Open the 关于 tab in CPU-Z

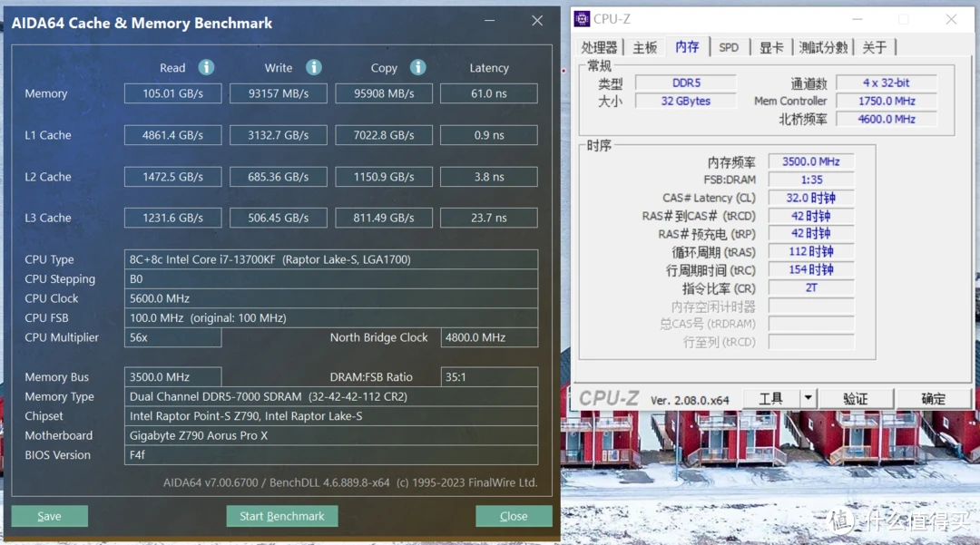click(x=875, y=47)
